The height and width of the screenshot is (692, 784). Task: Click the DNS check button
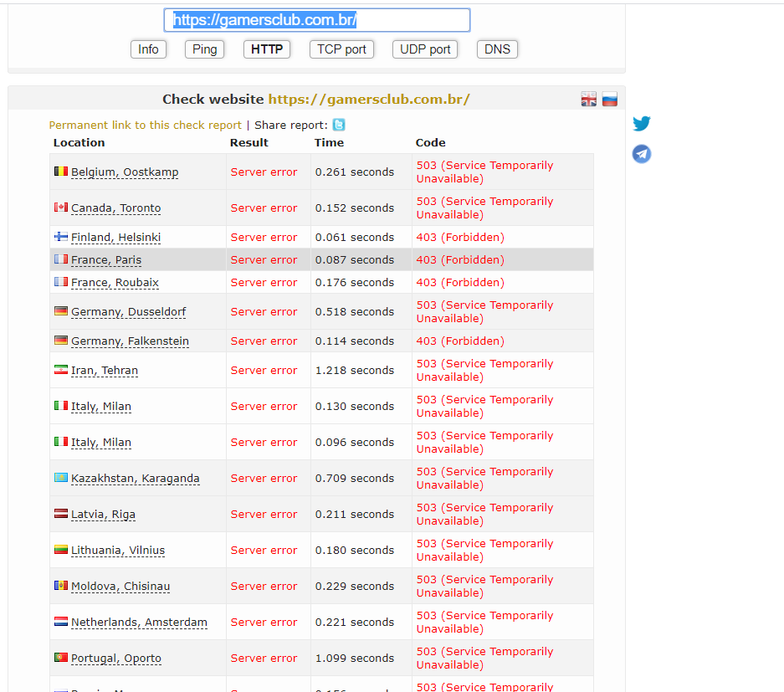[498, 49]
